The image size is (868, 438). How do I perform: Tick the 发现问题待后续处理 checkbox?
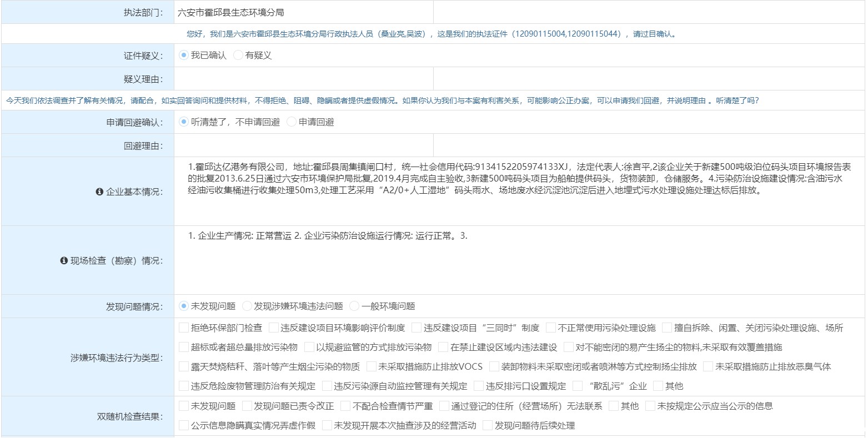(488, 426)
